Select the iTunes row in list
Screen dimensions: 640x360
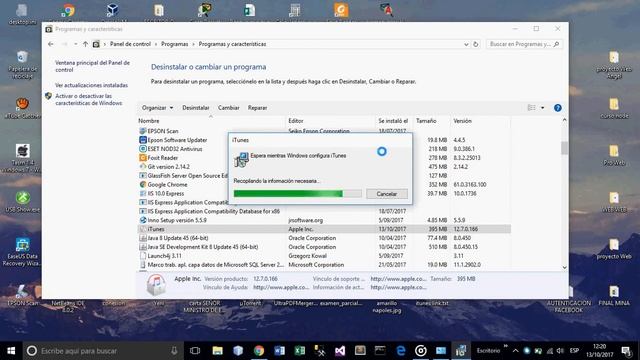(324, 229)
